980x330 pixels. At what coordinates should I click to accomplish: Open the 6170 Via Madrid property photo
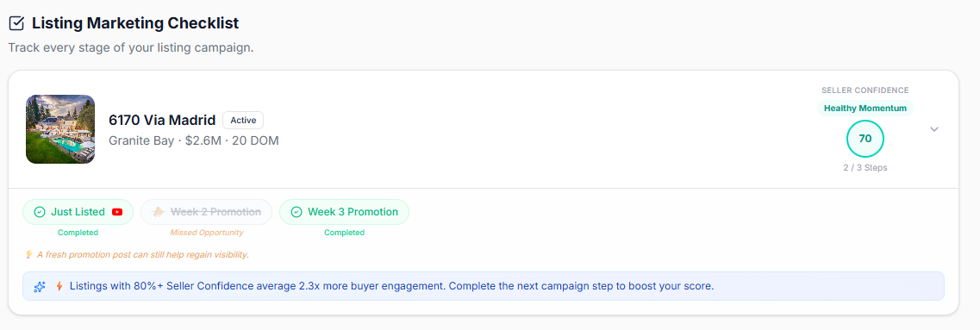tap(60, 129)
